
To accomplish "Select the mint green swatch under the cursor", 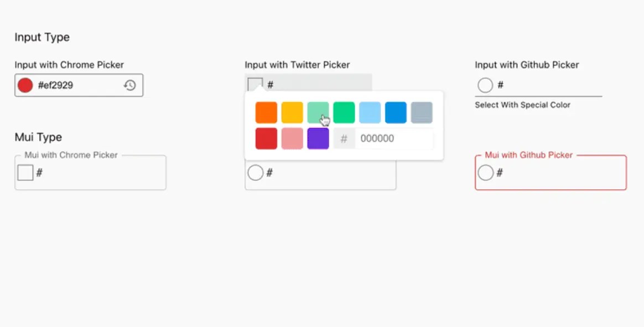I will pyautogui.click(x=318, y=112).
